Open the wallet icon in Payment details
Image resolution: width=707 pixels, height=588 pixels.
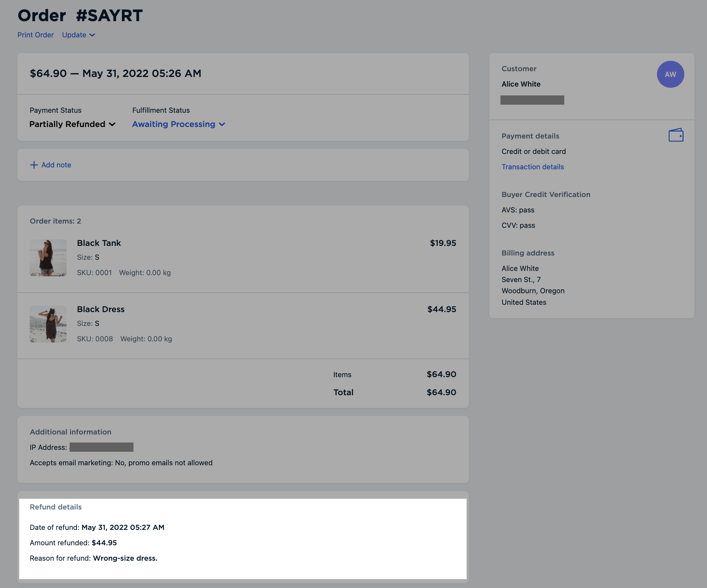676,135
